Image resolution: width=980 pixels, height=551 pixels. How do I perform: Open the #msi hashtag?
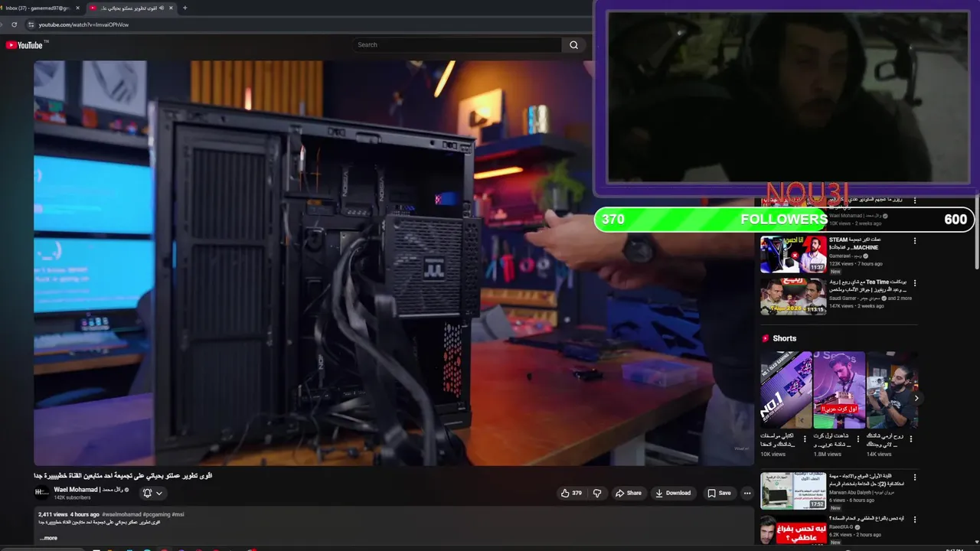pos(178,514)
